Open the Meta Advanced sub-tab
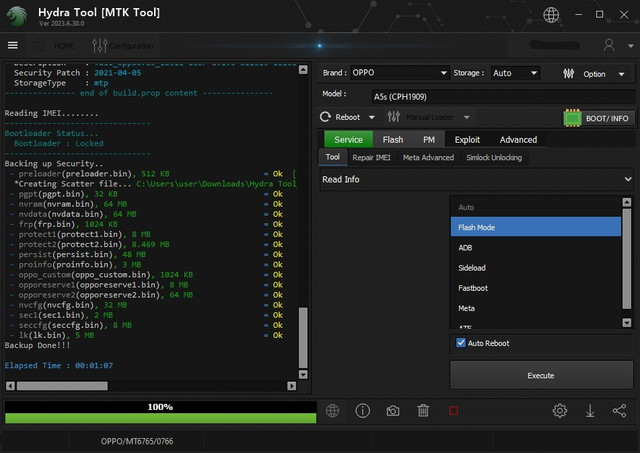This screenshot has width=640, height=453. click(428, 158)
